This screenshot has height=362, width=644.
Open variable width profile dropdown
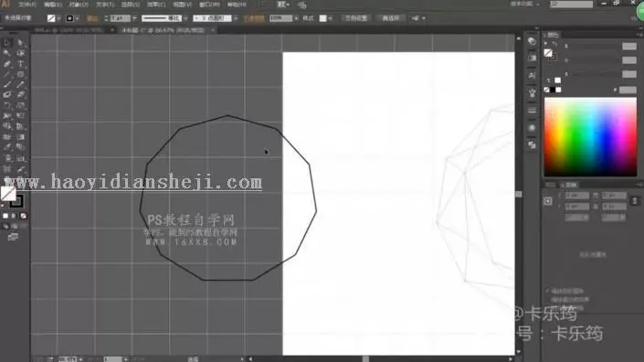[185, 18]
